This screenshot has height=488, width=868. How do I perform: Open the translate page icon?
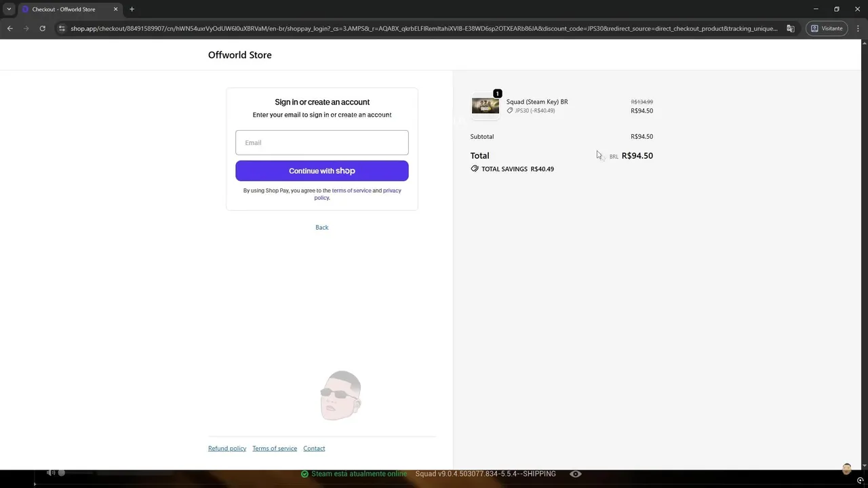point(791,28)
